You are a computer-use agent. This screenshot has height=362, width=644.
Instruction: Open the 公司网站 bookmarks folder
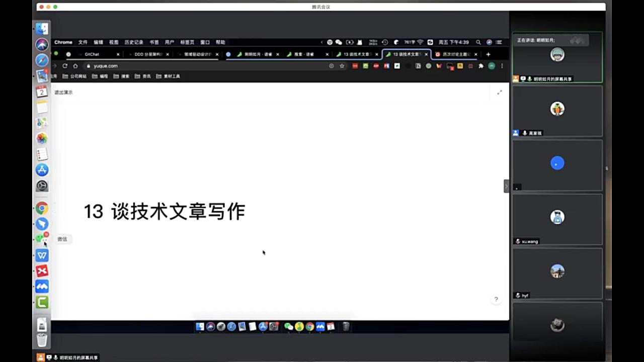75,76
